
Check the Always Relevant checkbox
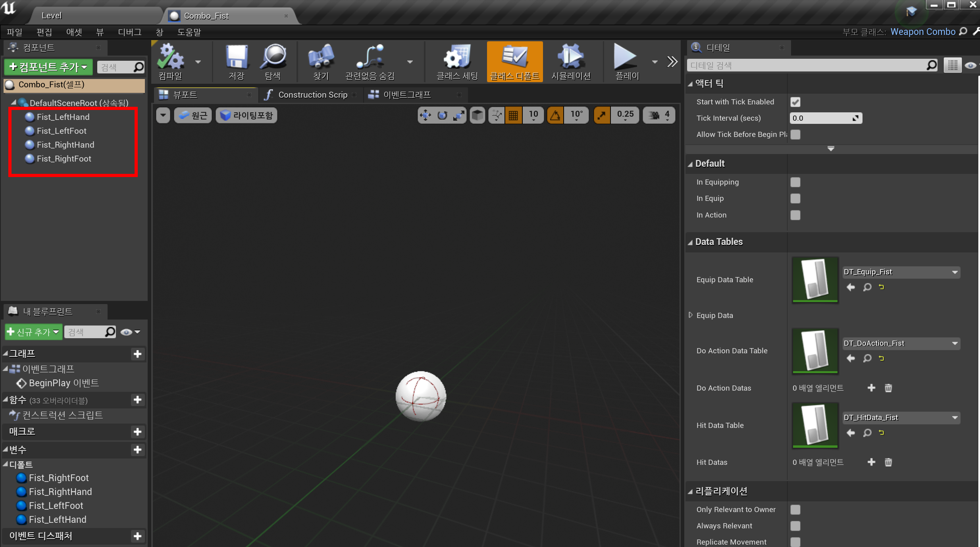(x=795, y=526)
